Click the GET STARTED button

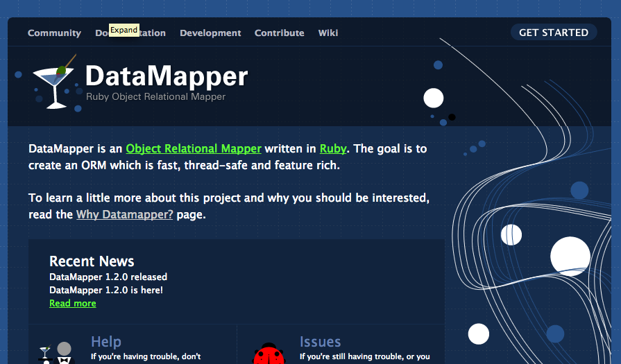tap(554, 33)
